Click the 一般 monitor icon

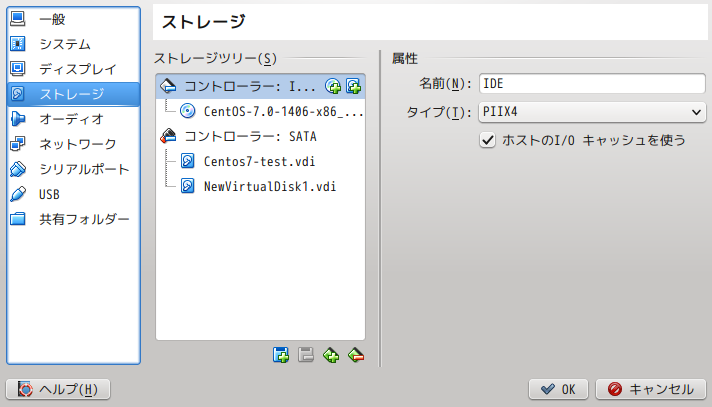tap(18, 19)
